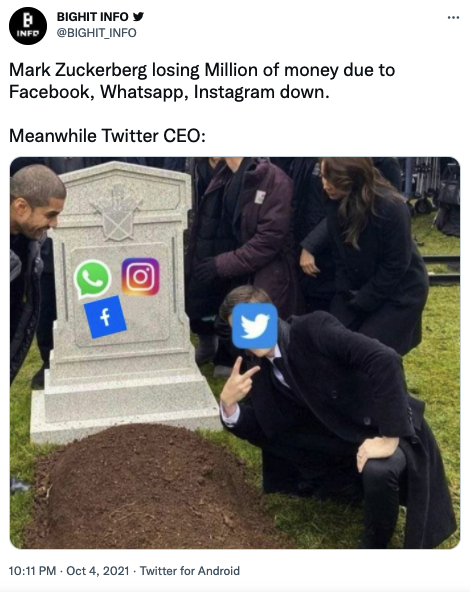The image size is (470, 592).
Task: Click the dirt mound in the photo
Action: click(x=151, y=487)
